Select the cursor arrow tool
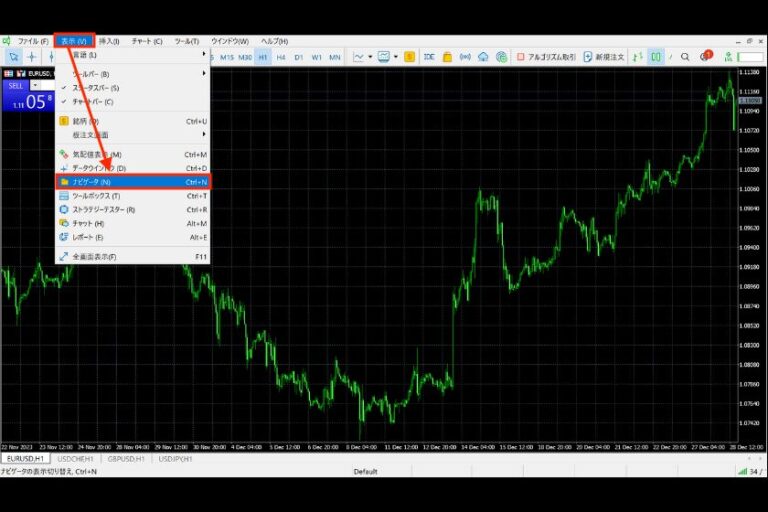This screenshot has height=512, width=768. point(14,57)
